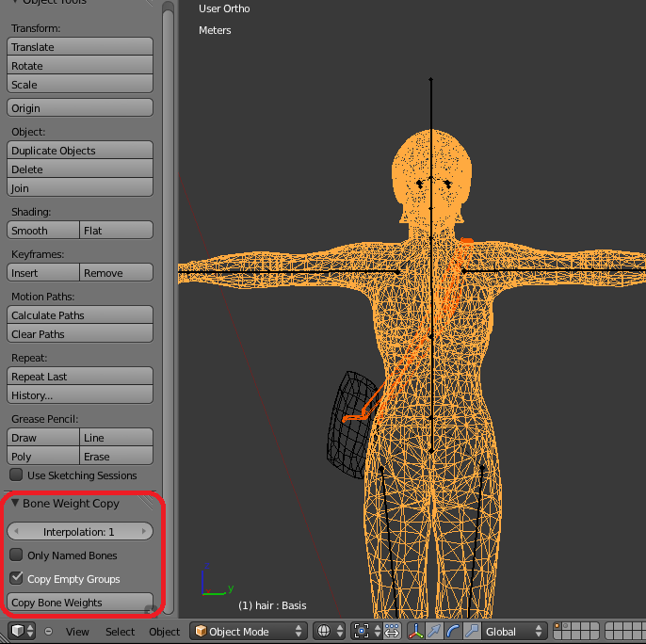Click Clear Paths
Screen dimensions: 646x644
(x=80, y=333)
